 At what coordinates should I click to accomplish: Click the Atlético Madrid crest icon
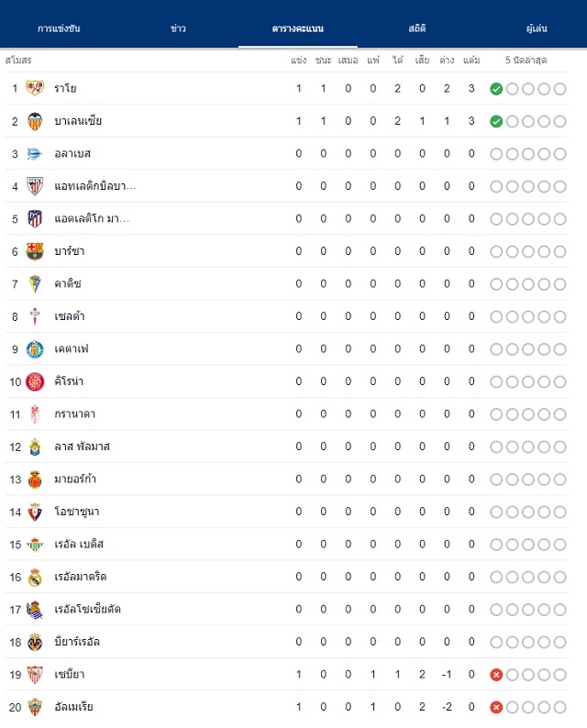point(35,219)
